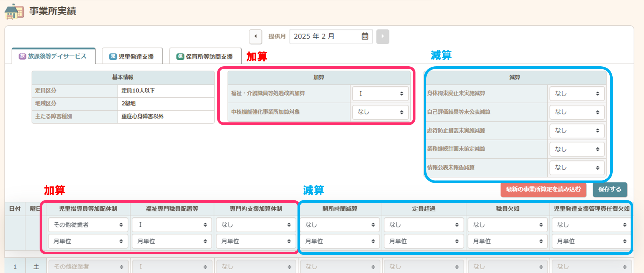Open 月単位 dropdown under 定員超過
644x273 pixels.
(x=423, y=241)
